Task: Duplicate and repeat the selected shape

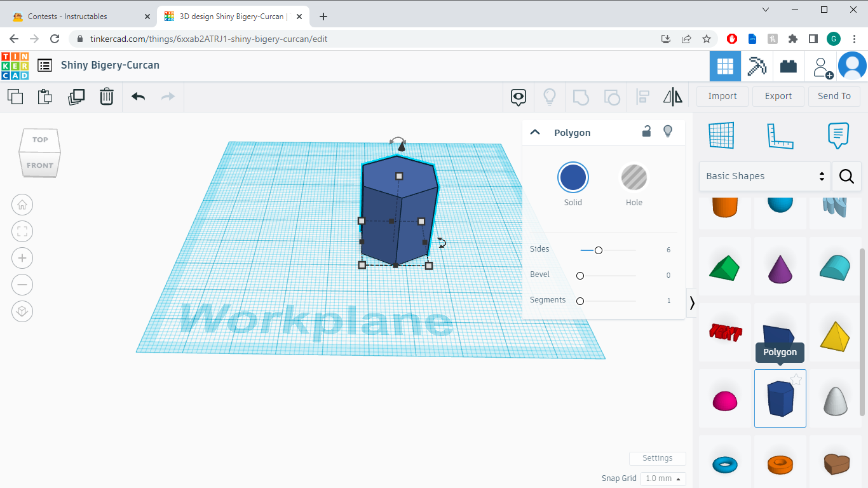Action: point(76,97)
